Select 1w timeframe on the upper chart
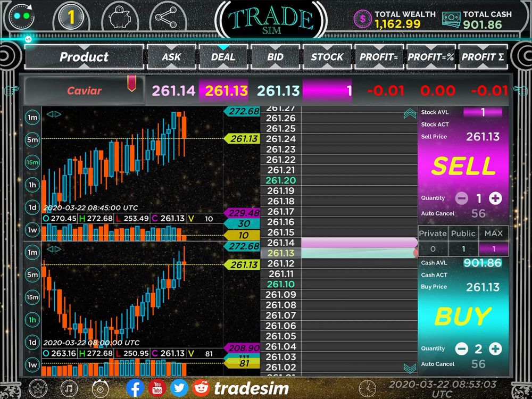The height and width of the screenshot is (399, 532). click(32, 230)
